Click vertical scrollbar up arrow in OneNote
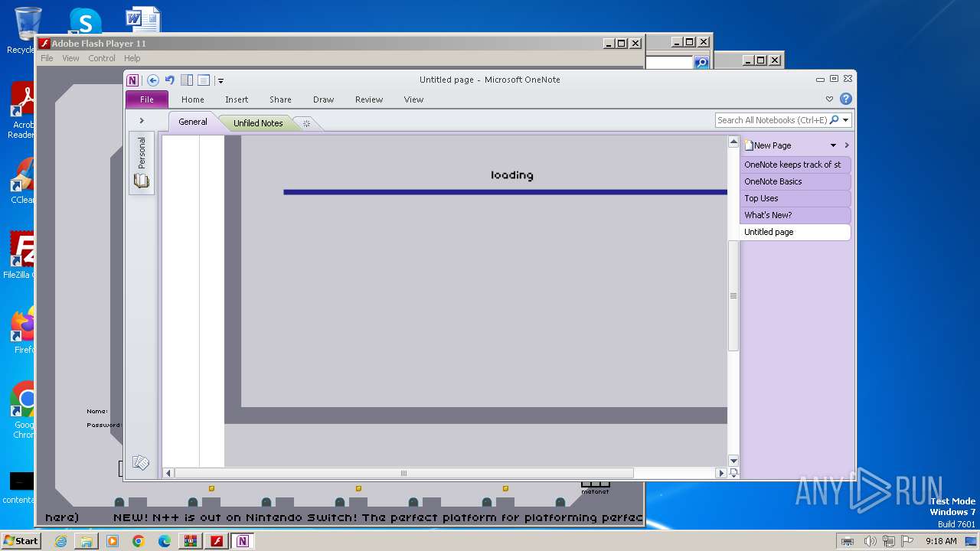Viewport: 980px width, 551px height. pyautogui.click(x=733, y=142)
